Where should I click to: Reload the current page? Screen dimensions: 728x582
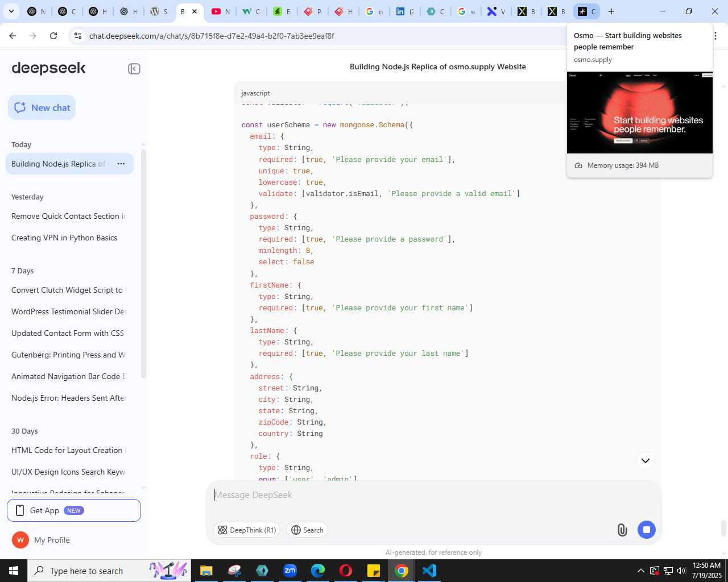tap(53, 36)
